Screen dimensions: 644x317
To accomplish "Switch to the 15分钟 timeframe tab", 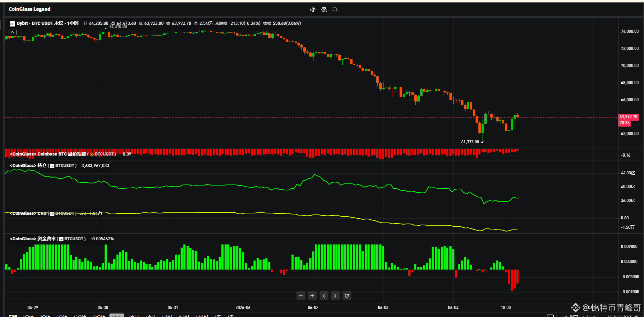I will click(x=80, y=316).
